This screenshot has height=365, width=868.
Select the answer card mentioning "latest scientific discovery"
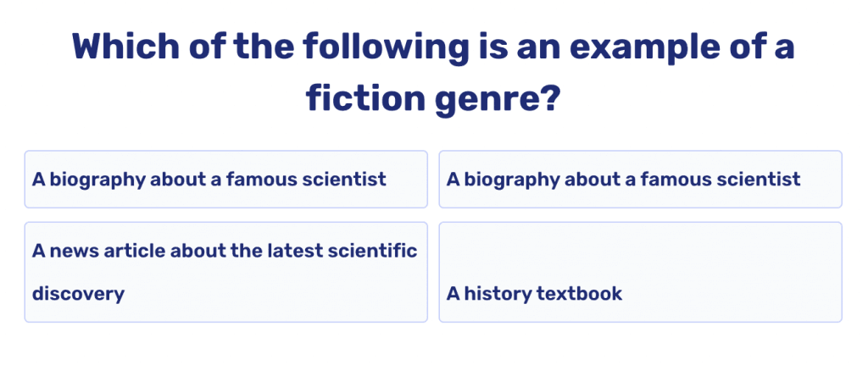pos(225,272)
